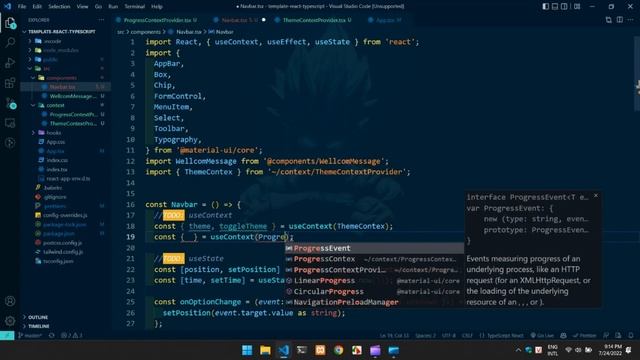Click the remote window indicator in status bar
This screenshot has width=640, height=360.
[x=7, y=336]
